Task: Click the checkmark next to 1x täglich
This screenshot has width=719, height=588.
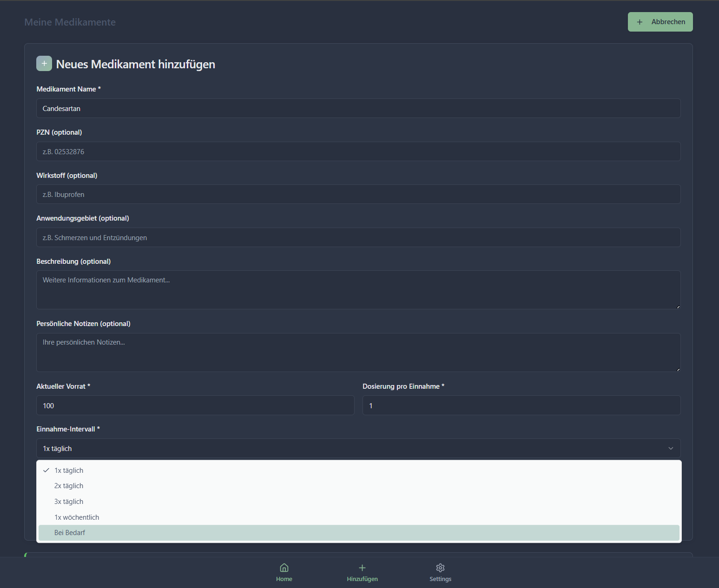Action: click(46, 470)
